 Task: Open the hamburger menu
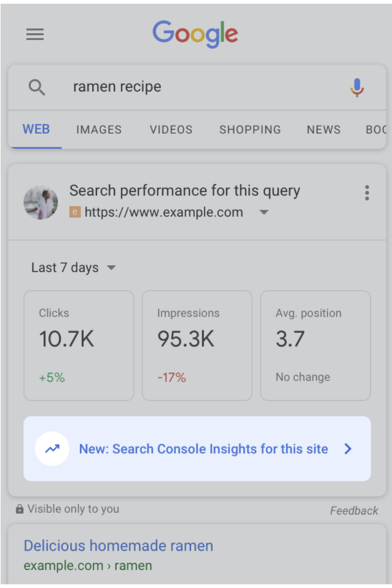pyautogui.click(x=35, y=34)
